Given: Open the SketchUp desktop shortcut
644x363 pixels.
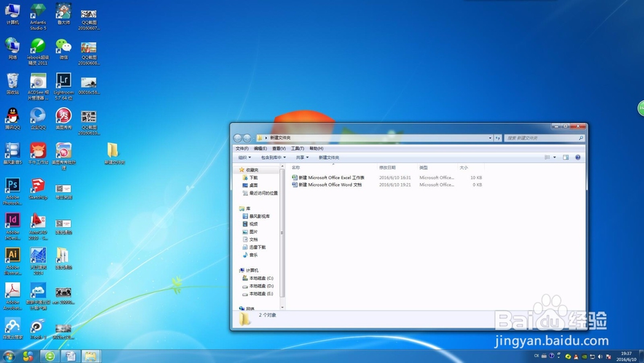Looking at the screenshot, I should click(38, 188).
